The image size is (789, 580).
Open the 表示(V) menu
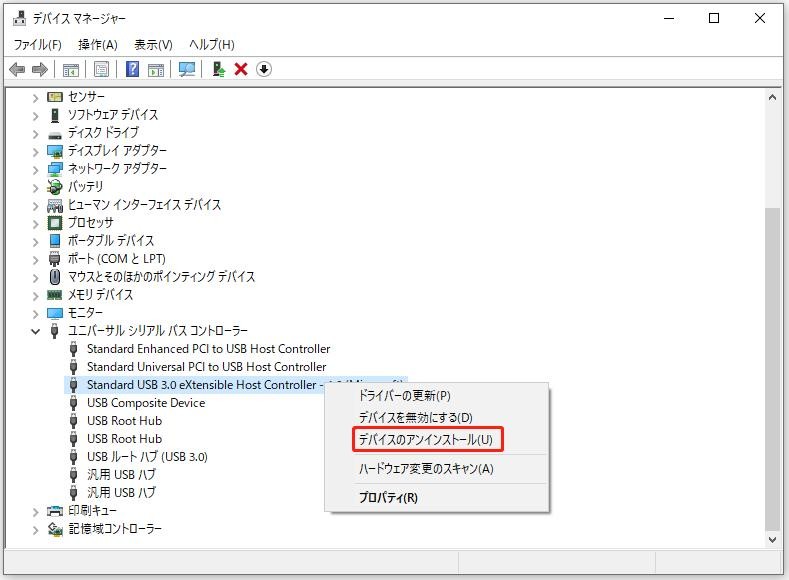[x=153, y=44]
